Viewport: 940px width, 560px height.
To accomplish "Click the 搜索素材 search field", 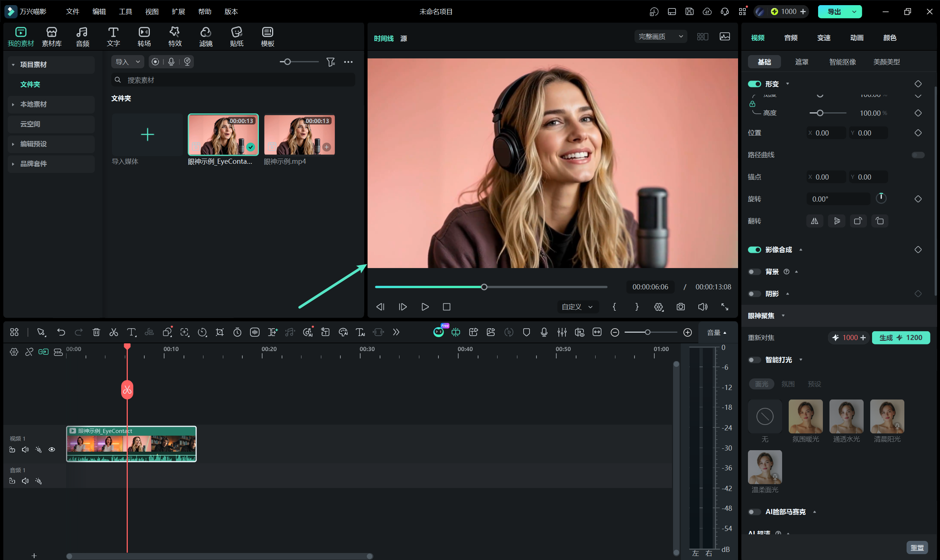I will click(233, 80).
